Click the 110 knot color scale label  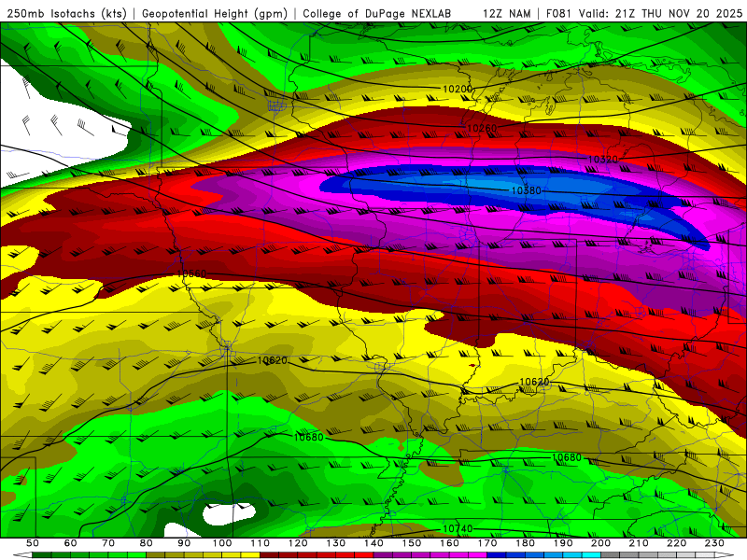tap(260, 543)
